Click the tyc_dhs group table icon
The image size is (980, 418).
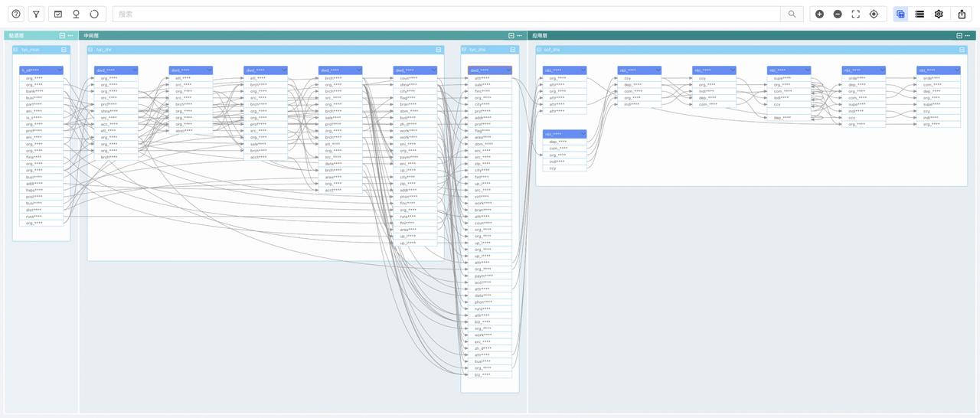(x=465, y=49)
